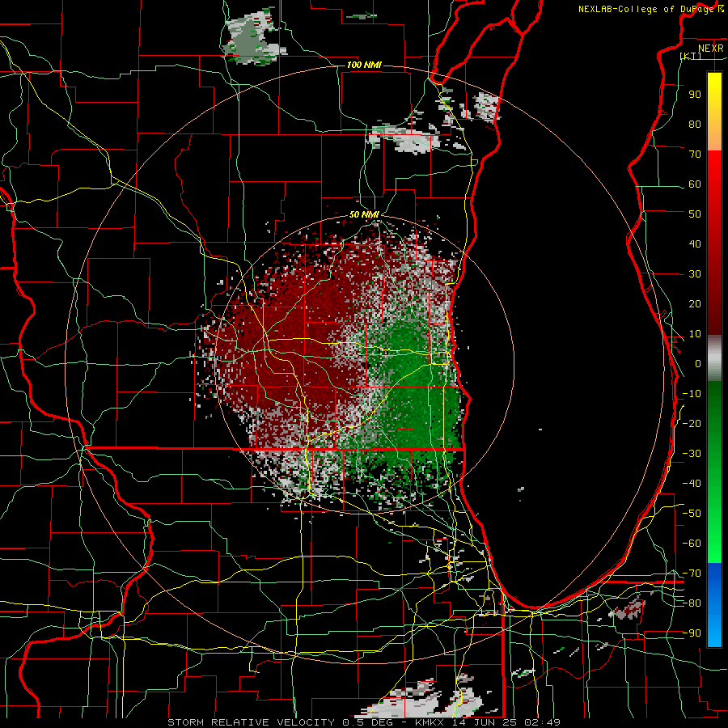Click the -40 scale value
This screenshot has height=728, width=728.
692,484
